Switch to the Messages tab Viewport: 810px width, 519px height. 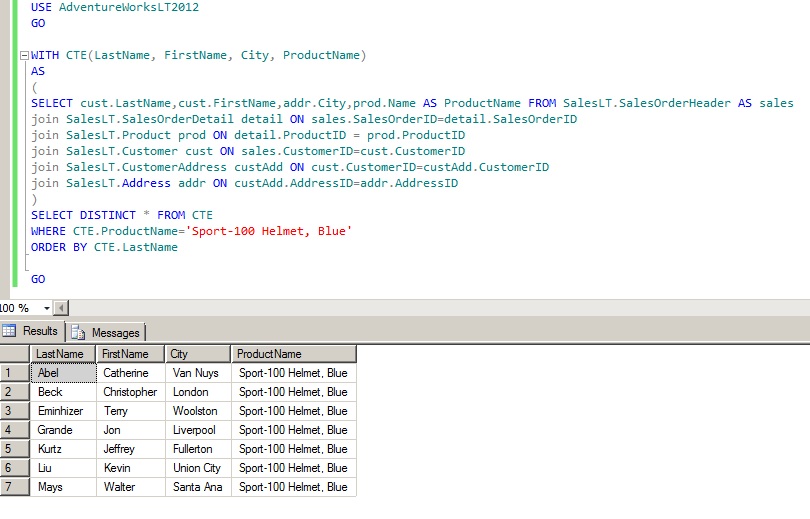106,333
